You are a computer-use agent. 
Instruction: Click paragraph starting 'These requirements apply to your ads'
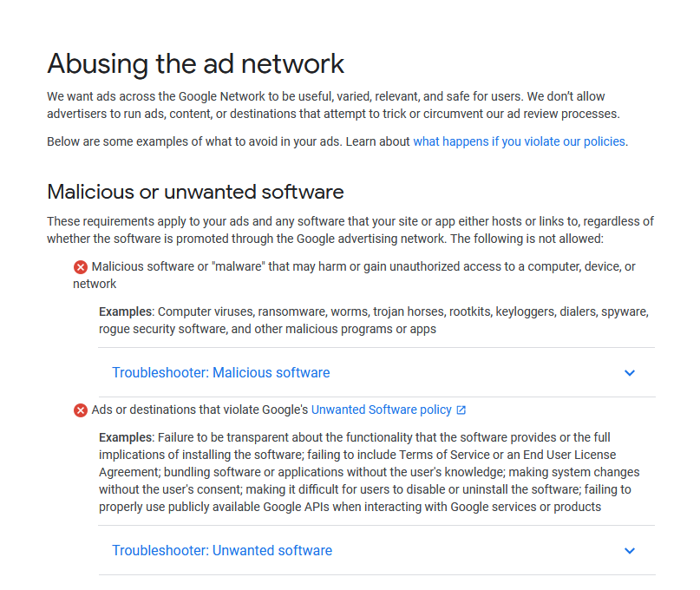coord(350,230)
